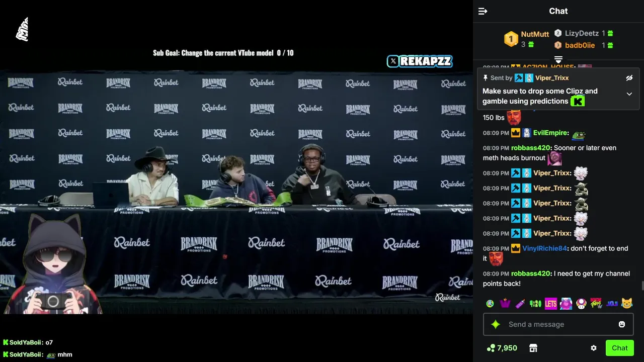Viewport: 644px width, 362px height.
Task: Click the chat scrollbar thumb
Action: click(x=642, y=286)
